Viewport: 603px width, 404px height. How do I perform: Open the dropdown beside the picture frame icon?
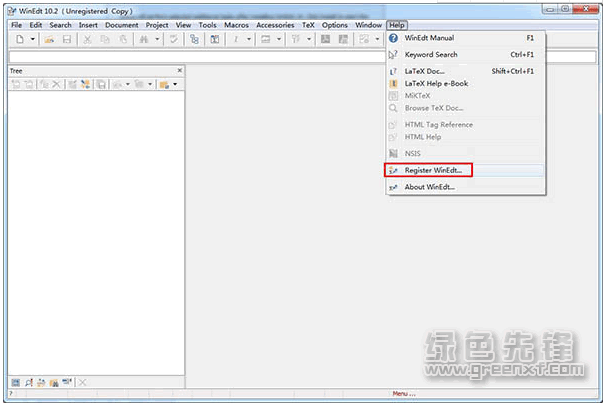click(279, 39)
